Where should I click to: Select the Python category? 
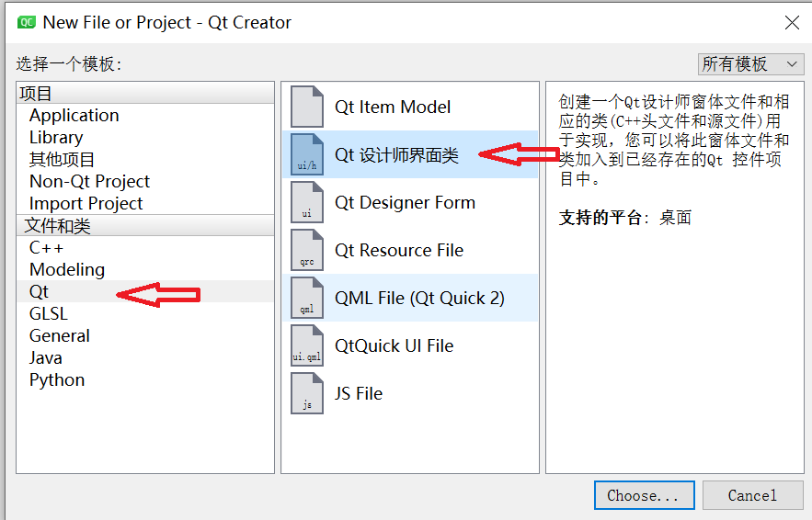[x=57, y=380]
